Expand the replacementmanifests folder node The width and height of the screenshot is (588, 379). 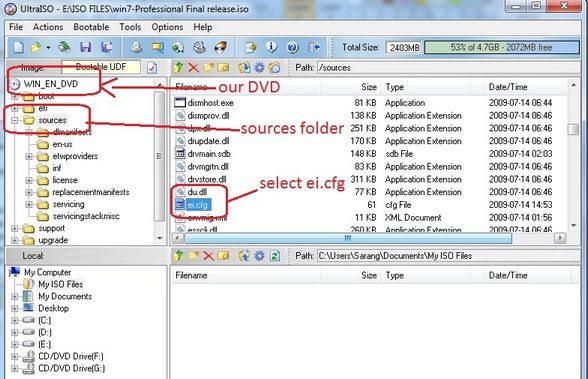29,192
